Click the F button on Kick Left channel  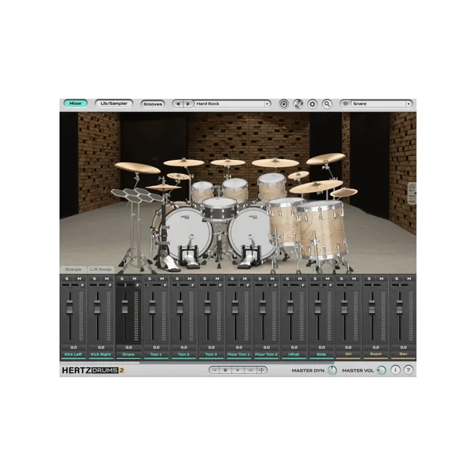point(82,286)
